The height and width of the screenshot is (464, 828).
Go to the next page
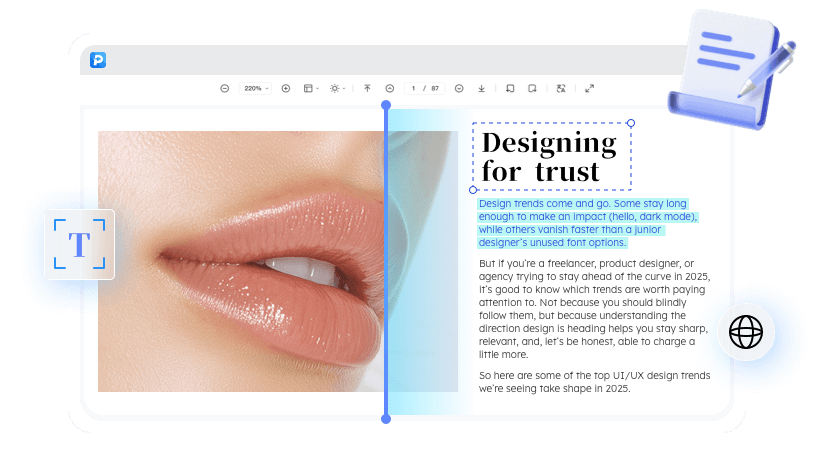459,88
